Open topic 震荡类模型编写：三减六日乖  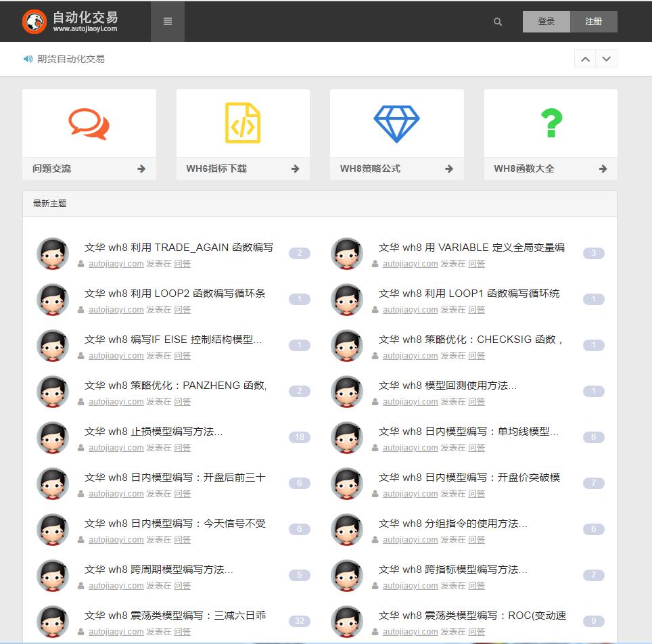click(x=175, y=616)
